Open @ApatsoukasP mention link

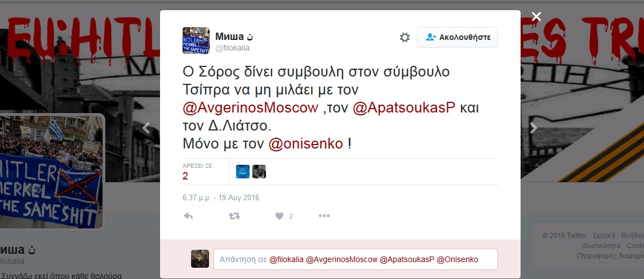pyautogui.click(x=404, y=108)
